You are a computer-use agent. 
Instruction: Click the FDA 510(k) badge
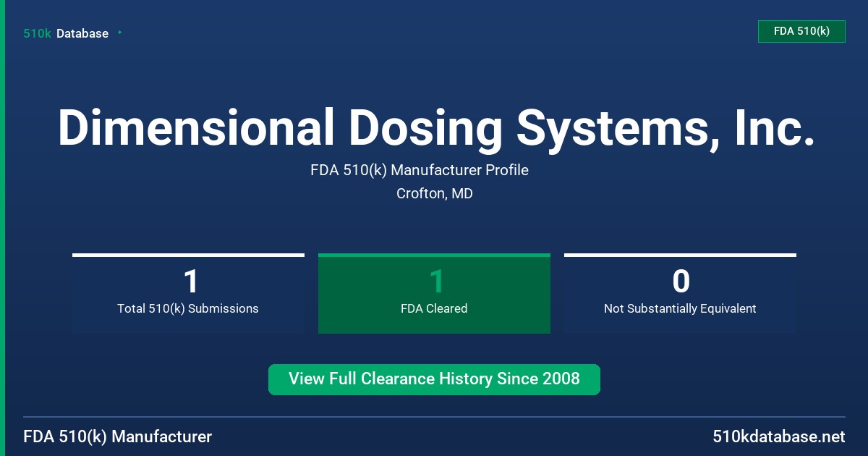point(801,31)
